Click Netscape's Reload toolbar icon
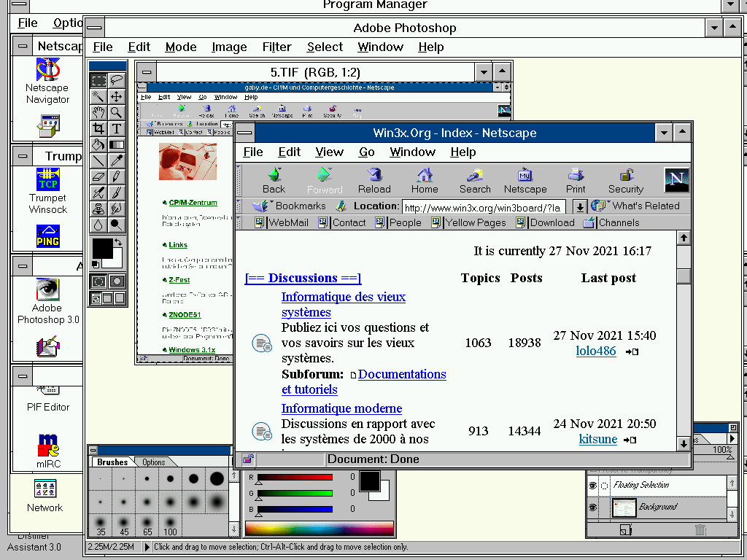 tap(374, 181)
